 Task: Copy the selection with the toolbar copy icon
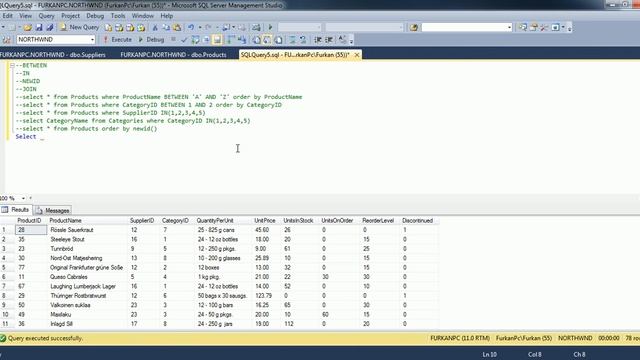click(166, 27)
